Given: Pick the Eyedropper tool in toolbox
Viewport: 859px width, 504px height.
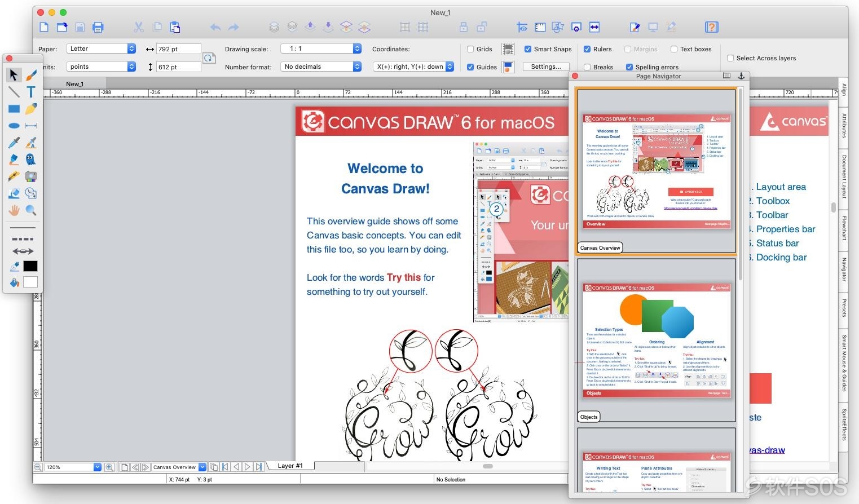Looking at the screenshot, I should click(x=14, y=143).
